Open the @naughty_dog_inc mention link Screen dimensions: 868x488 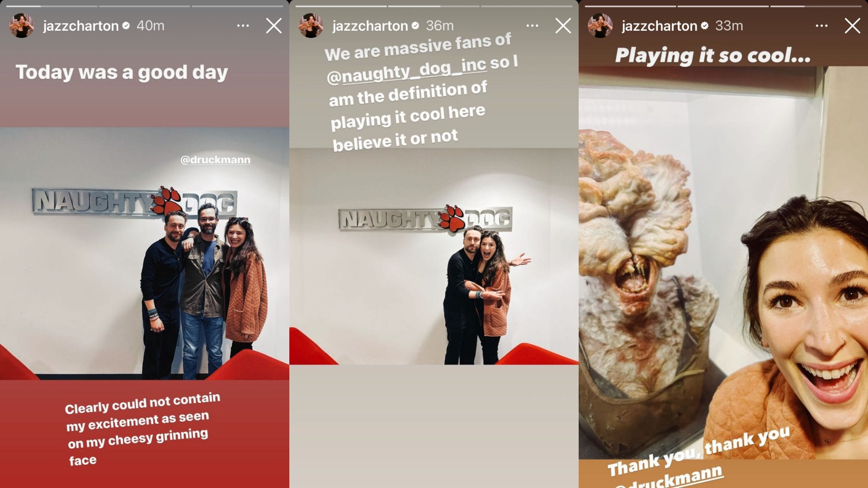pyautogui.click(x=406, y=70)
